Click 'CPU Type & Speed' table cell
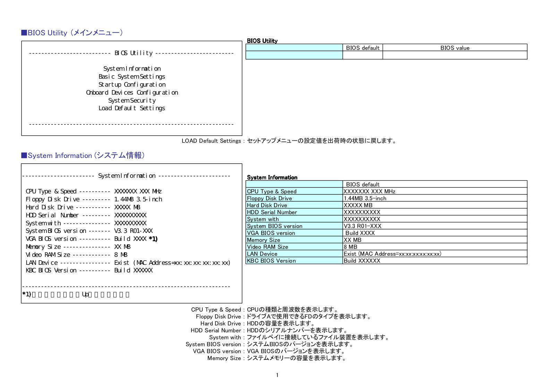The width and height of the screenshot is (555, 392). pyautogui.click(x=294, y=191)
